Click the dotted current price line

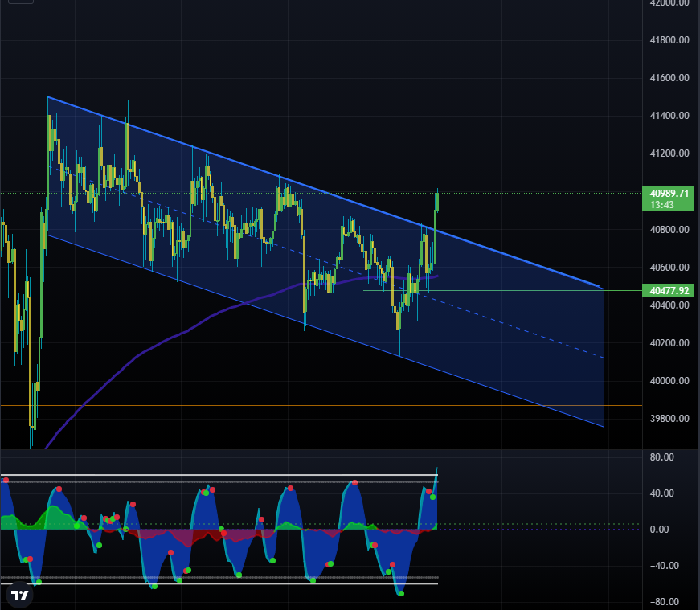tap(321, 194)
